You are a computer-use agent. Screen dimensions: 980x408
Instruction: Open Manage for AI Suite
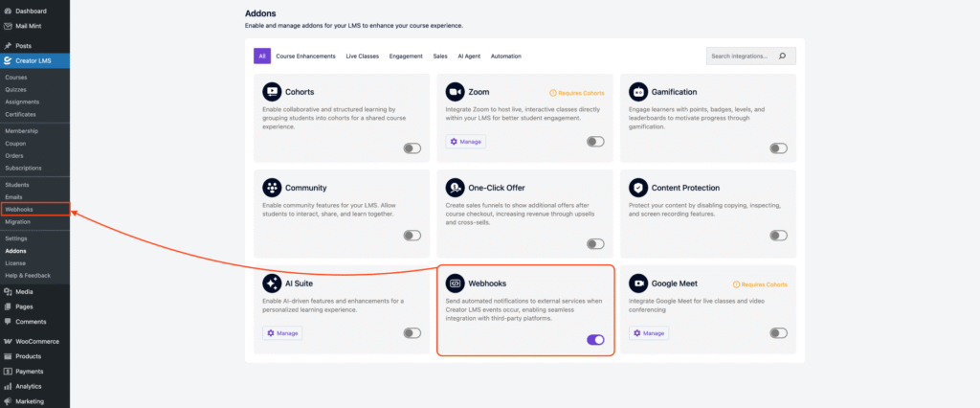282,333
